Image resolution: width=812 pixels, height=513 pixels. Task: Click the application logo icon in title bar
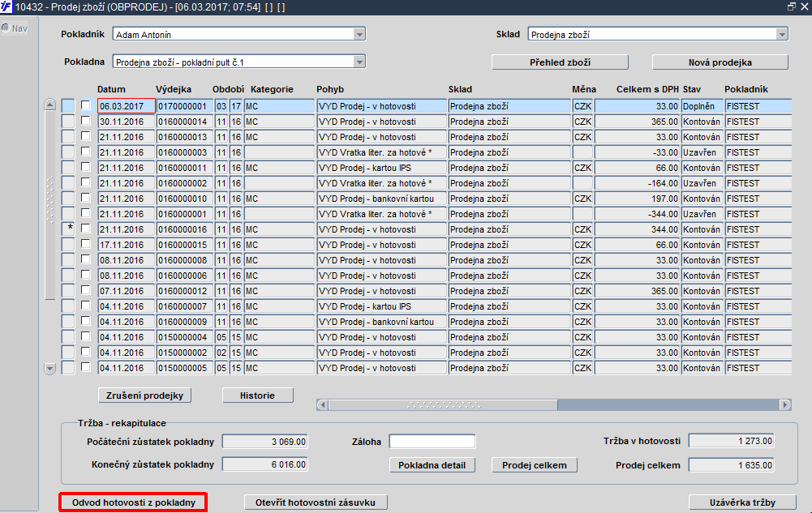pyautogui.click(x=6, y=6)
